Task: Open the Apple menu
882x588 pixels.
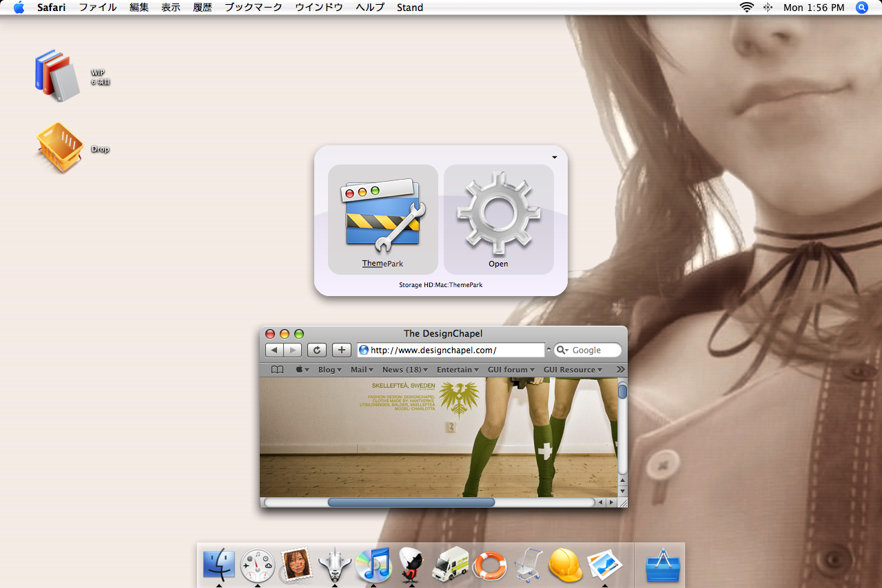Action: click(19, 8)
